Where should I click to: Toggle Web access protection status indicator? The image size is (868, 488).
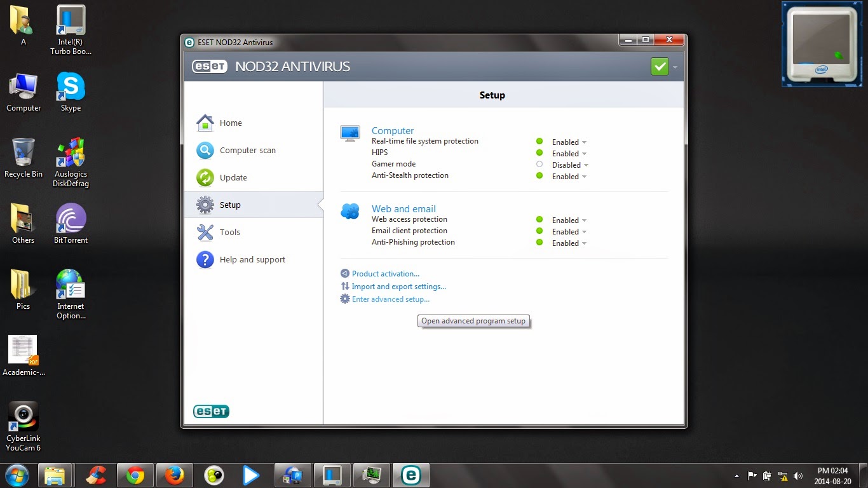point(539,220)
